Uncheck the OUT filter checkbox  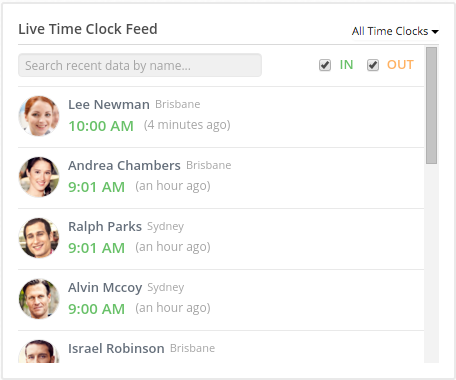(x=373, y=65)
